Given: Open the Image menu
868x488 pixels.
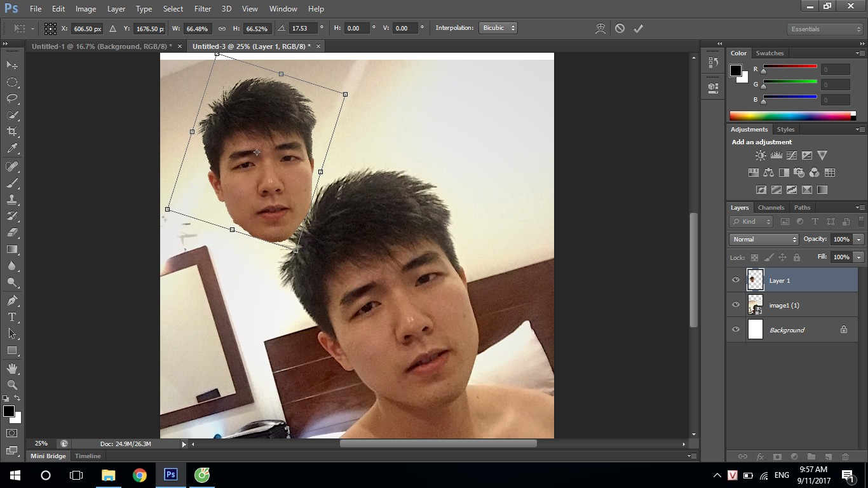Looking at the screenshot, I should point(86,9).
